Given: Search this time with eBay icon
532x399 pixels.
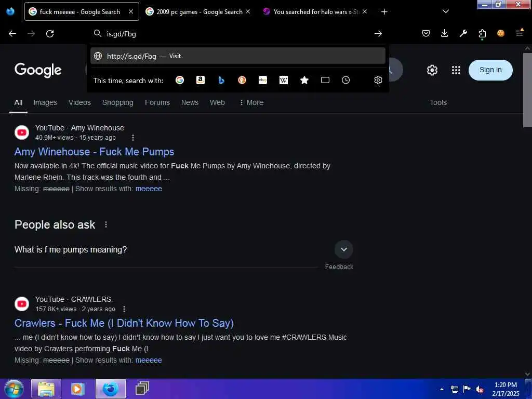Looking at the screenshot, I should tap(263, 80).
